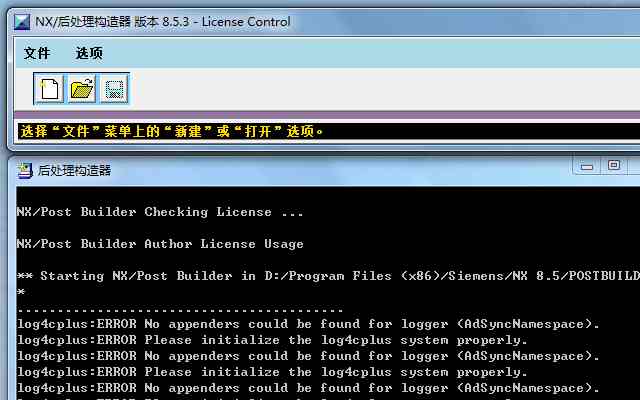Image resolution: width=640 pixels, height=400 pixels.
Task: Click the 'NX/Post Builder Author License Usage' line
Action: coord(160,244)
